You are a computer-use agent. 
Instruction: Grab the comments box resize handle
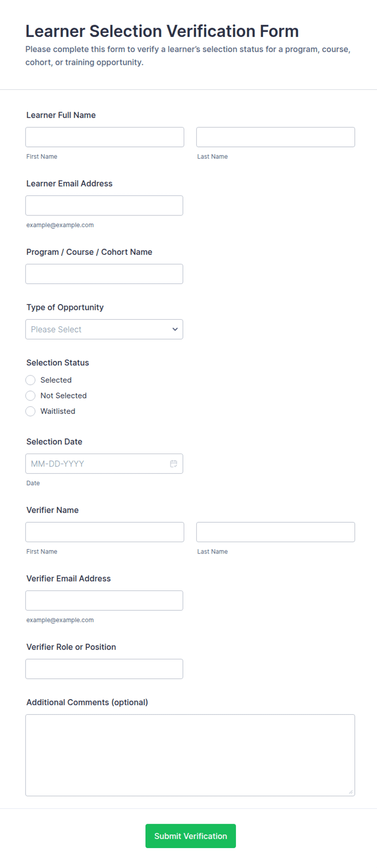coord(351,792)
